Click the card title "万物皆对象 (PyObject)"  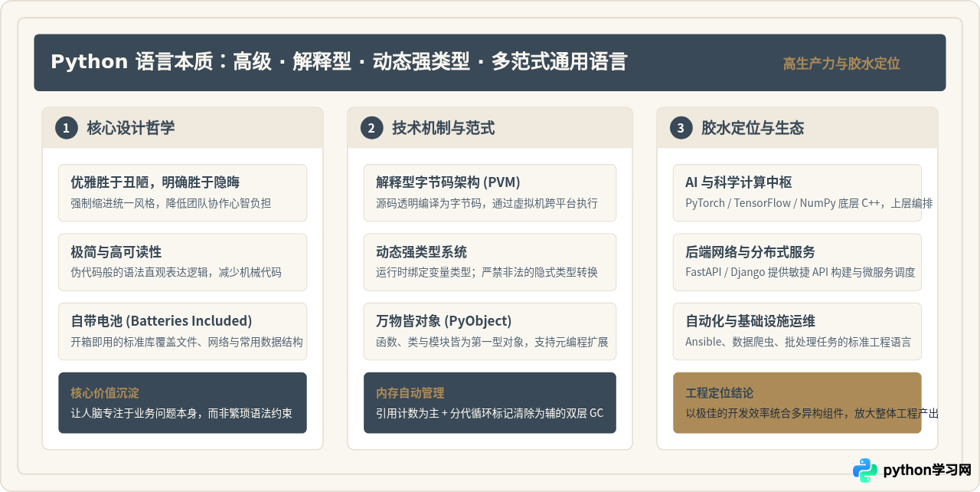tap(444, 321)
